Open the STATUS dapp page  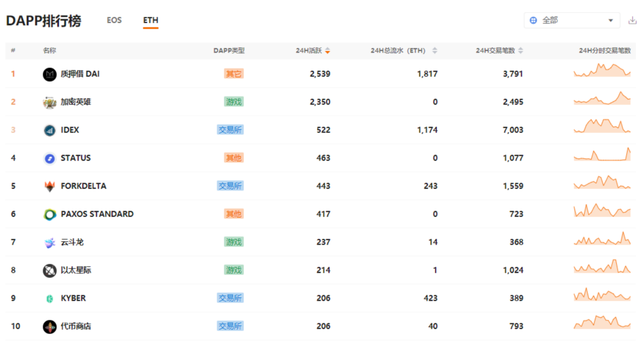76,158
